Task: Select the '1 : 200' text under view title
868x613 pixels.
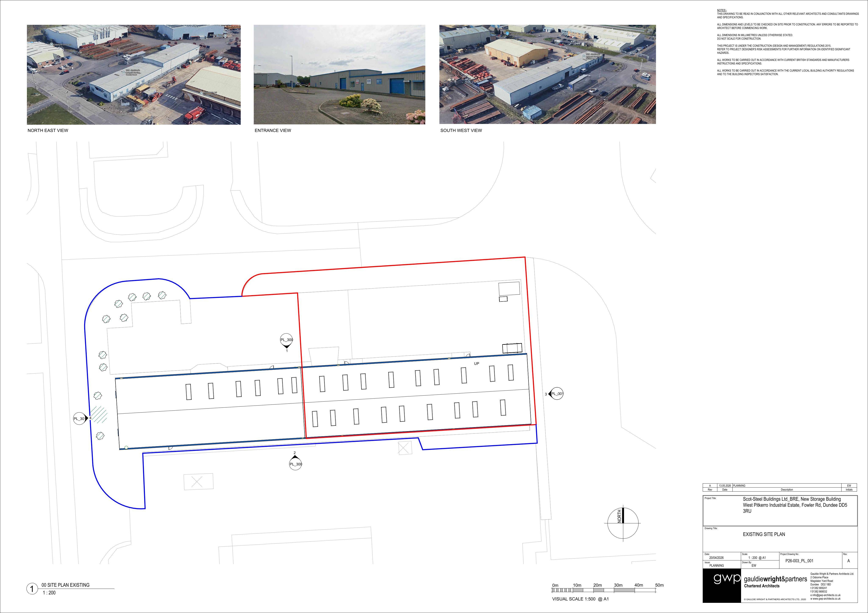Action: coord(49,593)
